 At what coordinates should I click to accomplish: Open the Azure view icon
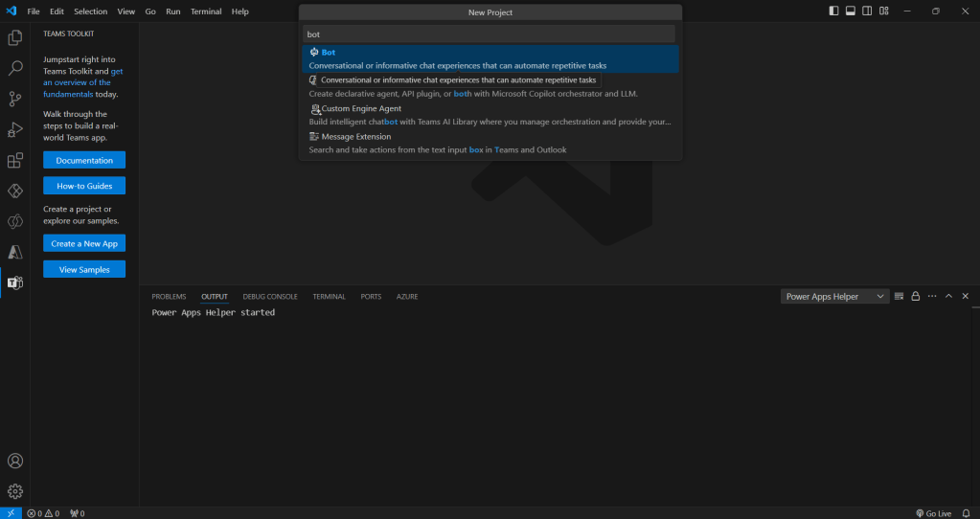15,252
